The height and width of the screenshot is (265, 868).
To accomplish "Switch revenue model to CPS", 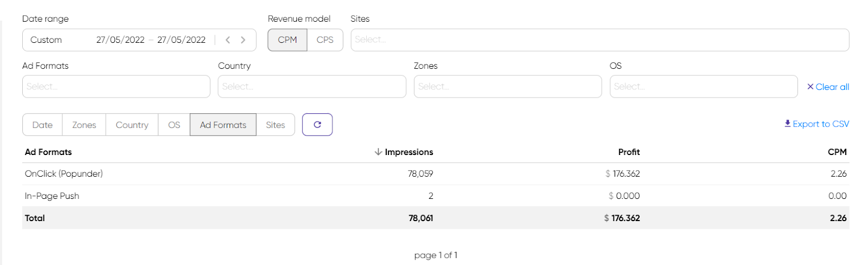I will (325, 40).
